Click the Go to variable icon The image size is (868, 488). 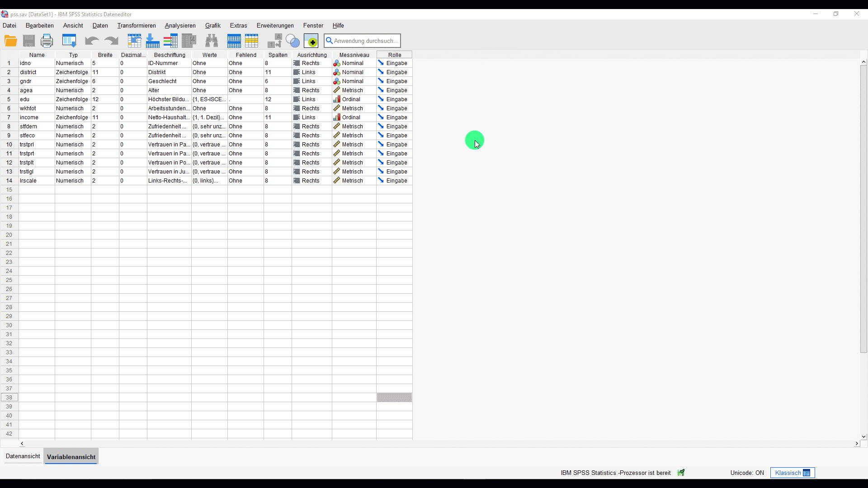coord(153,41)
